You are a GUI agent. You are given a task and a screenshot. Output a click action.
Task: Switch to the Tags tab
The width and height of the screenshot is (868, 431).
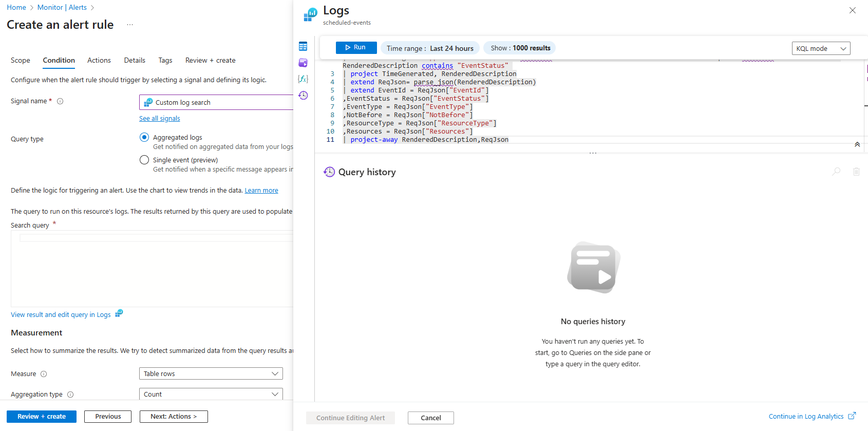click(x=165, y=60)
